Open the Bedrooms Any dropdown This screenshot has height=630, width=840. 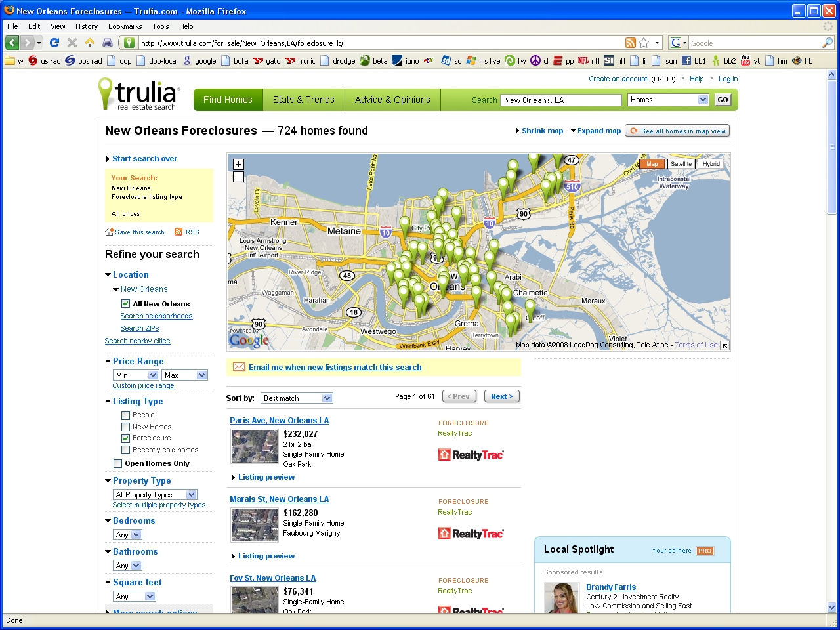[x=127, y=535]
